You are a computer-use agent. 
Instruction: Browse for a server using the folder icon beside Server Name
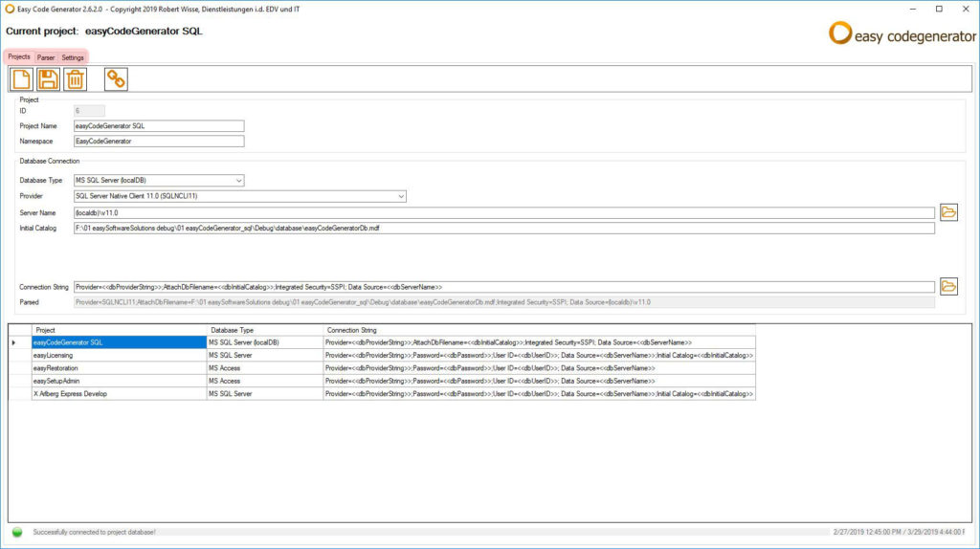[x=948, y=212]
